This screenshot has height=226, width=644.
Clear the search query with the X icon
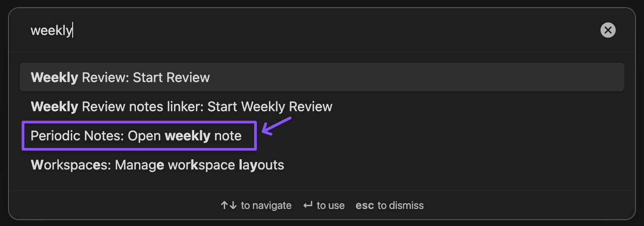coord(608,30)
